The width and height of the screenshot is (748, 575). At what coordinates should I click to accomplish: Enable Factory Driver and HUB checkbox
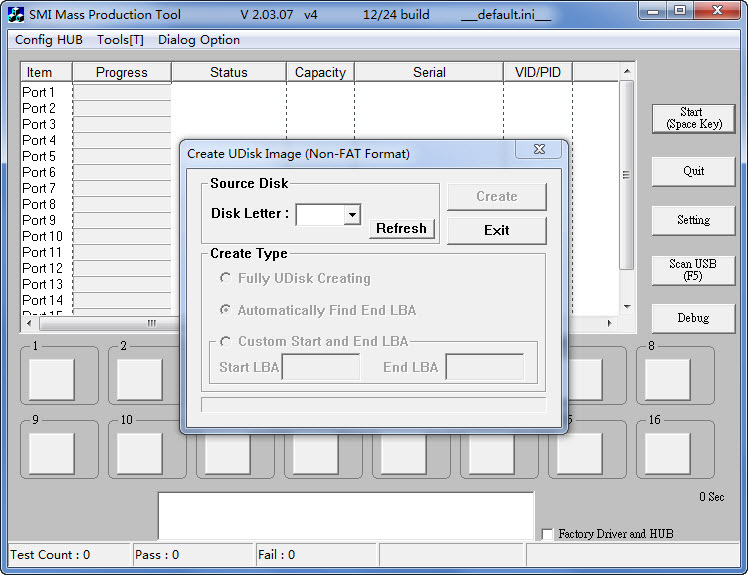[x=548, y=534]
